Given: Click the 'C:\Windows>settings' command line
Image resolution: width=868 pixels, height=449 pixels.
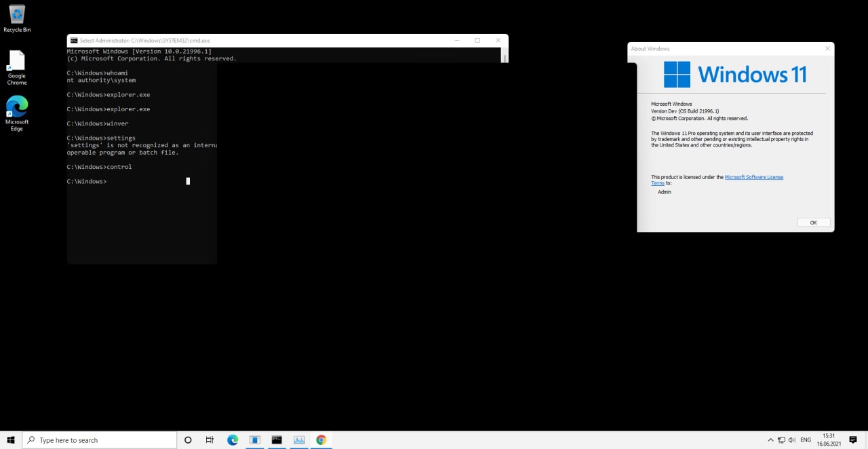Looking at the screenshot, I should (101, 138).
